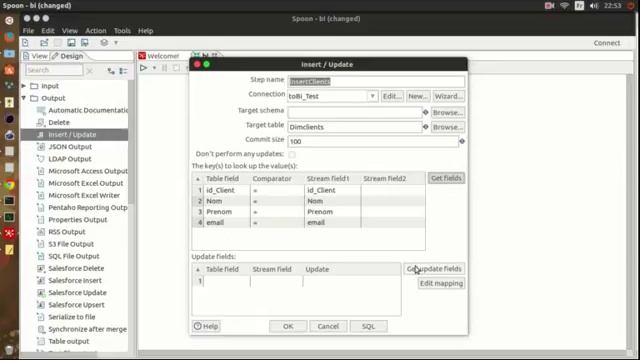The image size is (640, 360).
Task: Open the run options dropdown arrow
Action: pos(154,68)
